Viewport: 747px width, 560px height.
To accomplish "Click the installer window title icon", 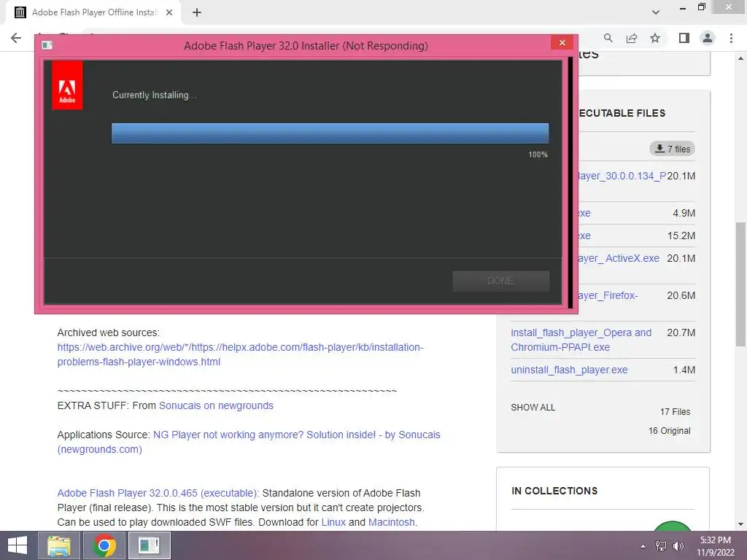I will click(x=47, y=45).
